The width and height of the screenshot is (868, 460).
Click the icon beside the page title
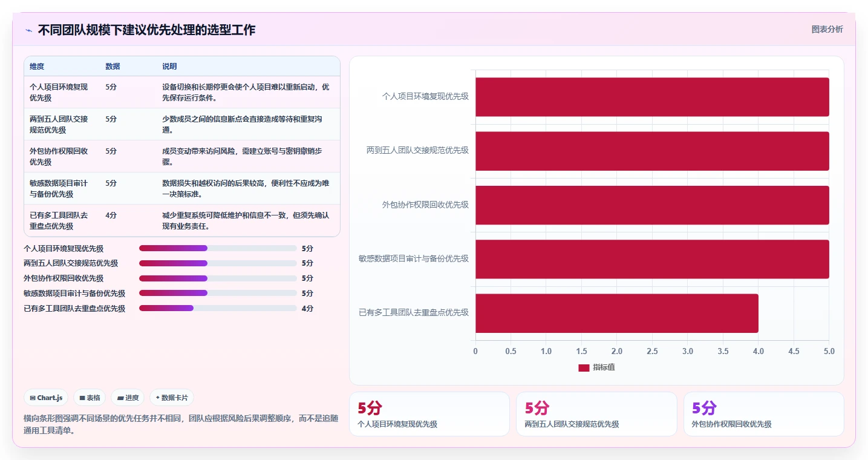(28, 30)
